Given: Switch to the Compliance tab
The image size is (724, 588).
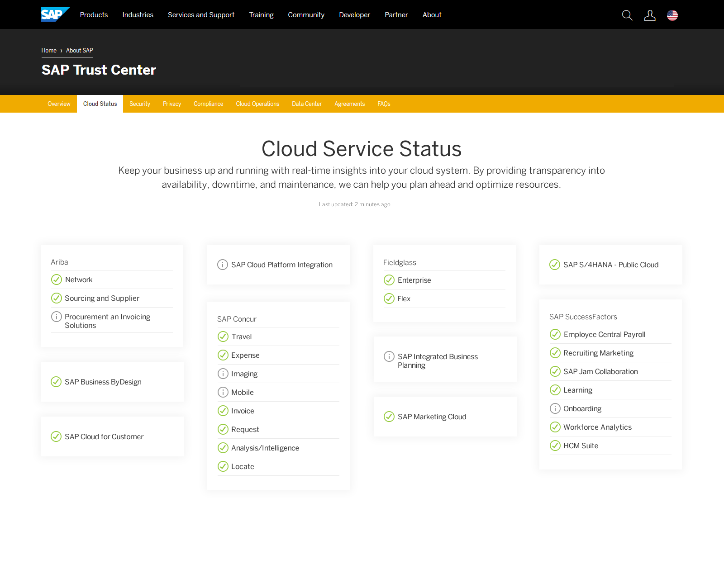Looking at the screenshot, I should (209, 104).
